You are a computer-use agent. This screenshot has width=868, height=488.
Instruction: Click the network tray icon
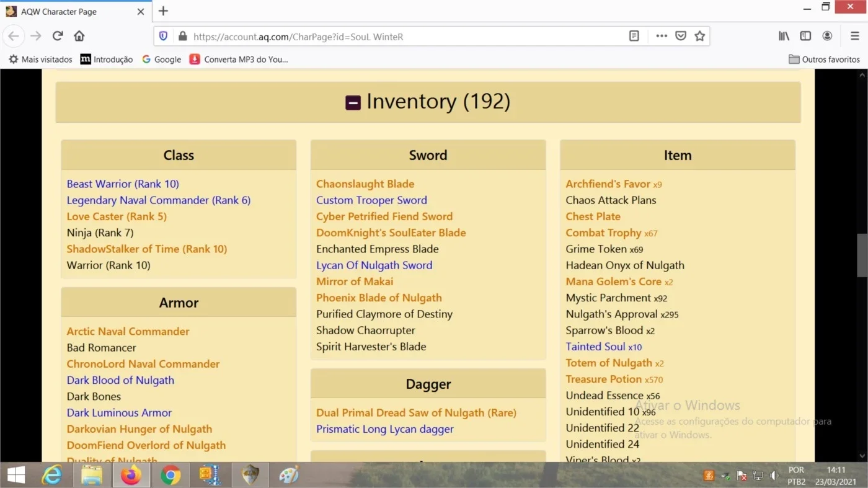point(758,476)
